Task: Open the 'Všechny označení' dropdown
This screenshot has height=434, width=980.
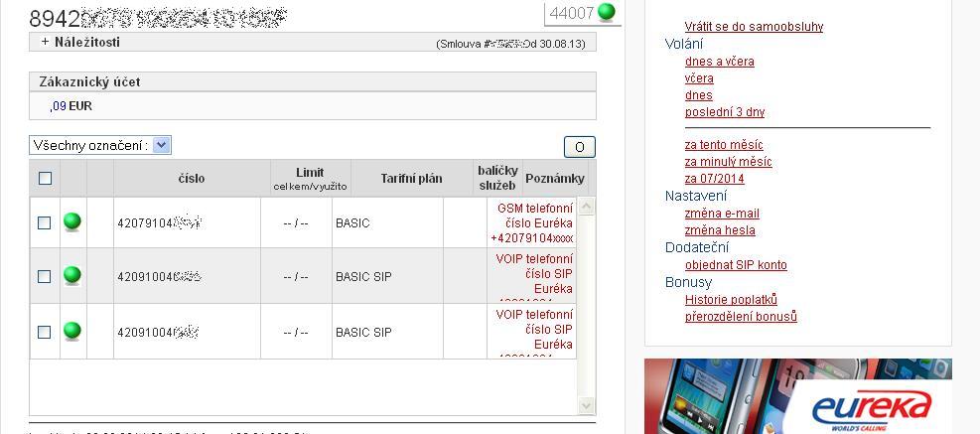Action: (100, 145)
